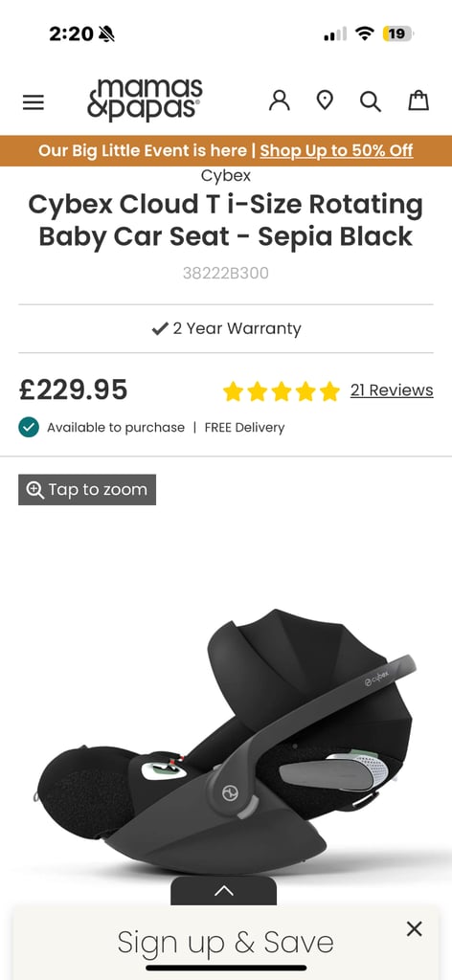
Task: Close the Sign up & Save banner
Action: pyautogui.click(x=414, y=928)
